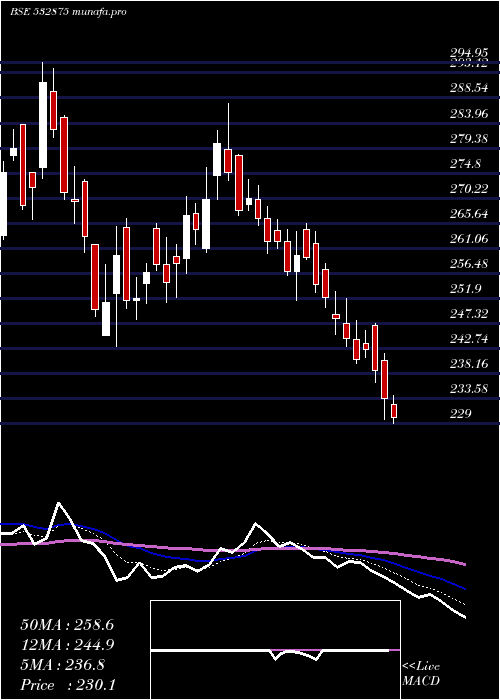The image size is (500, 700).
Task: Click the Price : 230.1 readout
Action: (68, 685)
